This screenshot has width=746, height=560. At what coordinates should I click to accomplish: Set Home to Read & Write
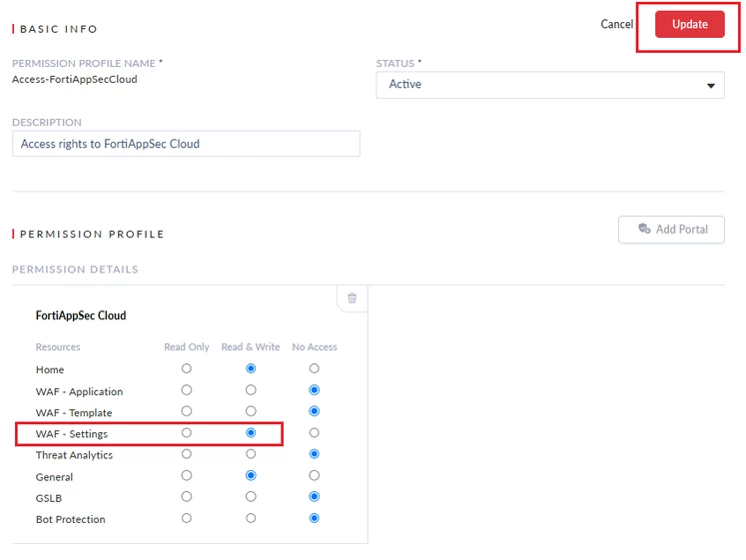pos(251,368)
